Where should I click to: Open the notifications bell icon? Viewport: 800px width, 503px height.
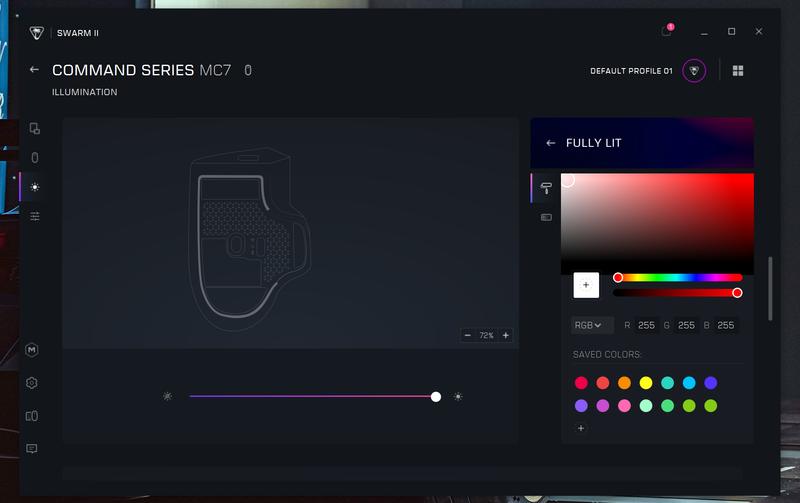[x=666, y=31]
